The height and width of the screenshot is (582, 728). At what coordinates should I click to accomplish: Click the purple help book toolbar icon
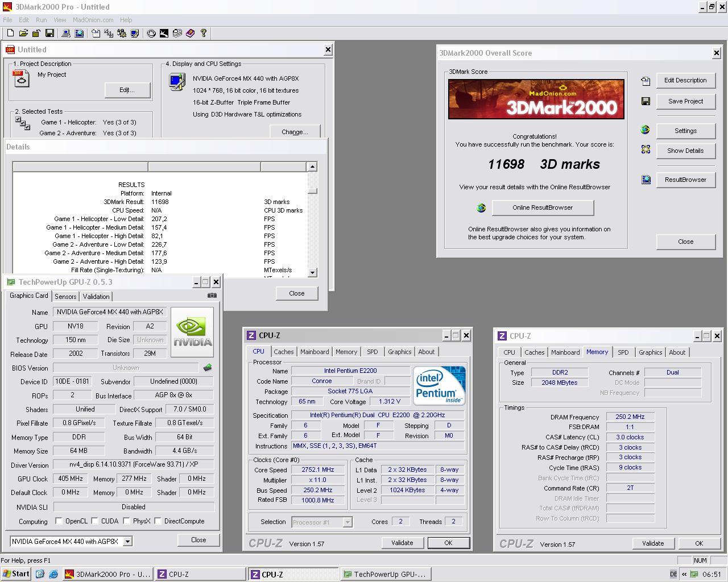(190, 34)
